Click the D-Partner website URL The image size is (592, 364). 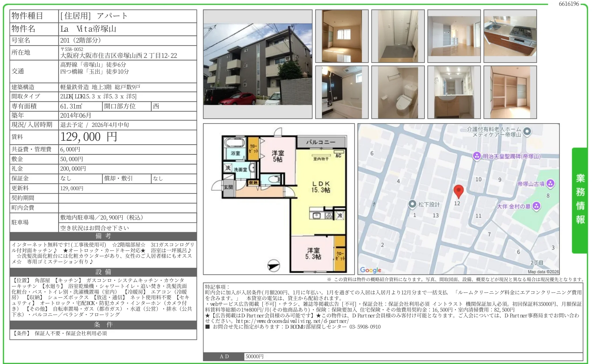coord(292,321)
